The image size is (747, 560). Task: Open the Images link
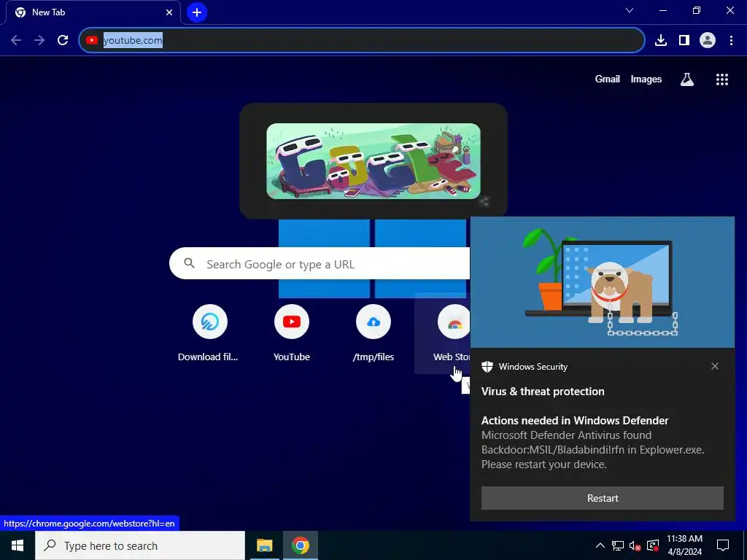(646, 79)
